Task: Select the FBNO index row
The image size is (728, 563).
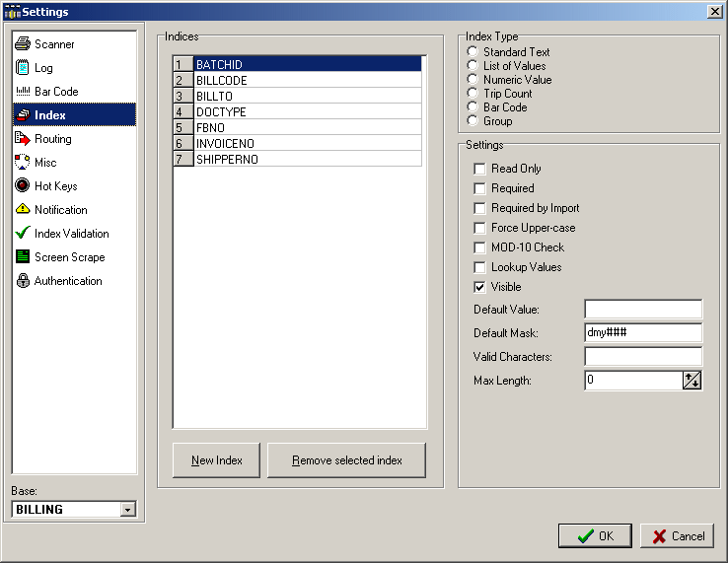Action: tap(308, 127)
